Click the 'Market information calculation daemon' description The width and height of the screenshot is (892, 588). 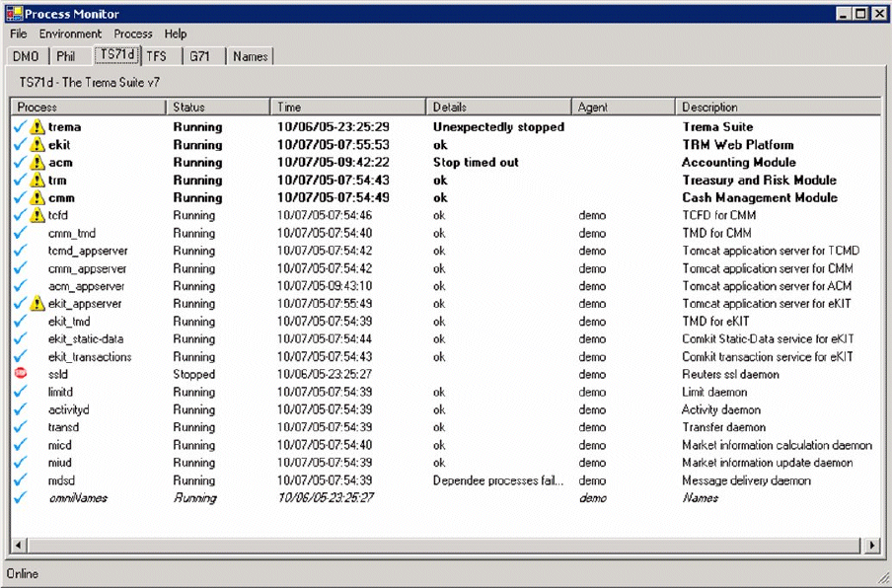(778, 445)
